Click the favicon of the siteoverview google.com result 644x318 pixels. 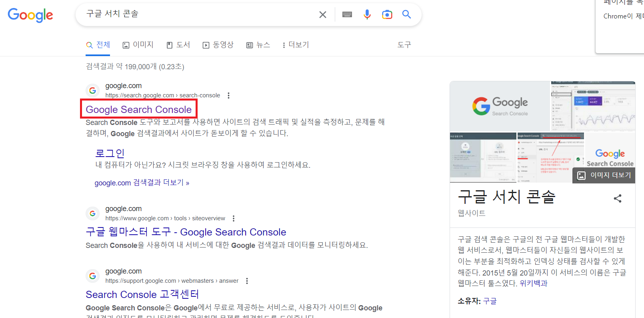[x=92, y=213]
